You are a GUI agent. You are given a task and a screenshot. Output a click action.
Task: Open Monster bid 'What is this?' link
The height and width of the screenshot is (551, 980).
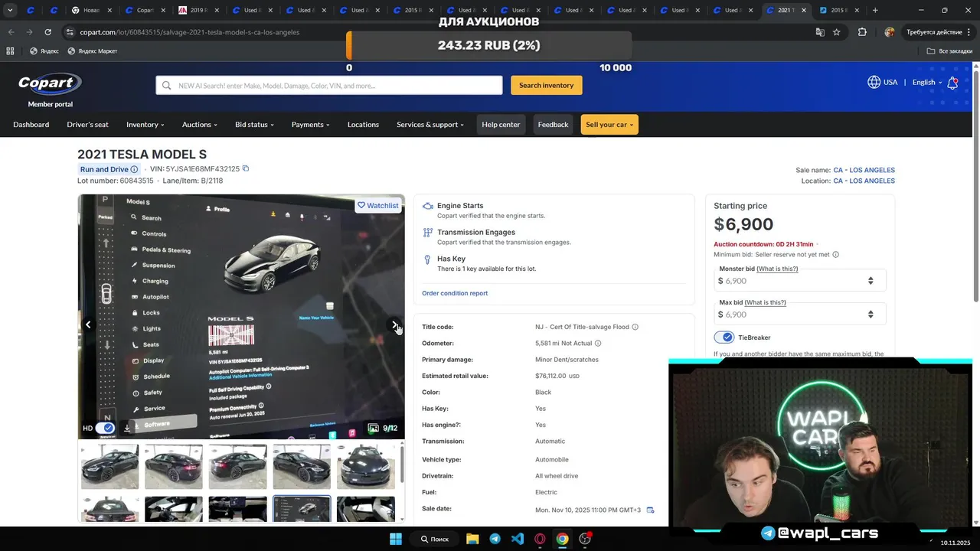click(x=777, y=269)
